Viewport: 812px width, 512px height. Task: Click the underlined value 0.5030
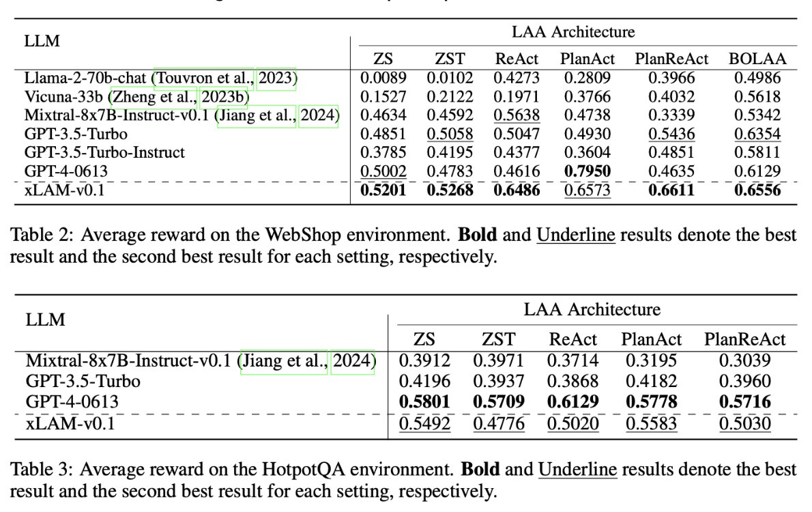pyautogui.click(x=744, y=424)
